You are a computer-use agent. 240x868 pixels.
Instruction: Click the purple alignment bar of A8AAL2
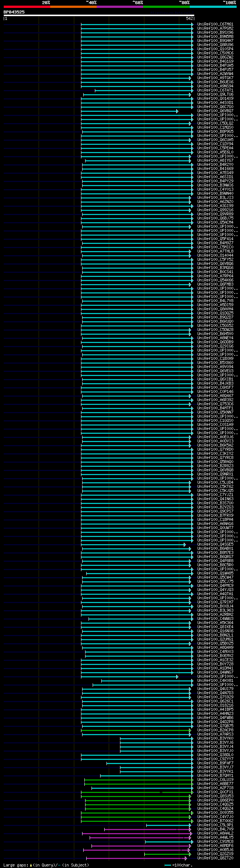point(138,833)
